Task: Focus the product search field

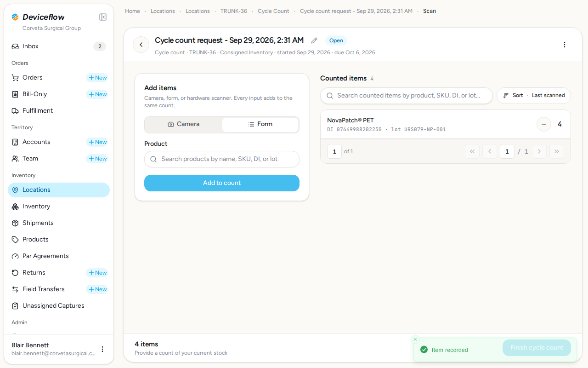Action: (222, 159)
